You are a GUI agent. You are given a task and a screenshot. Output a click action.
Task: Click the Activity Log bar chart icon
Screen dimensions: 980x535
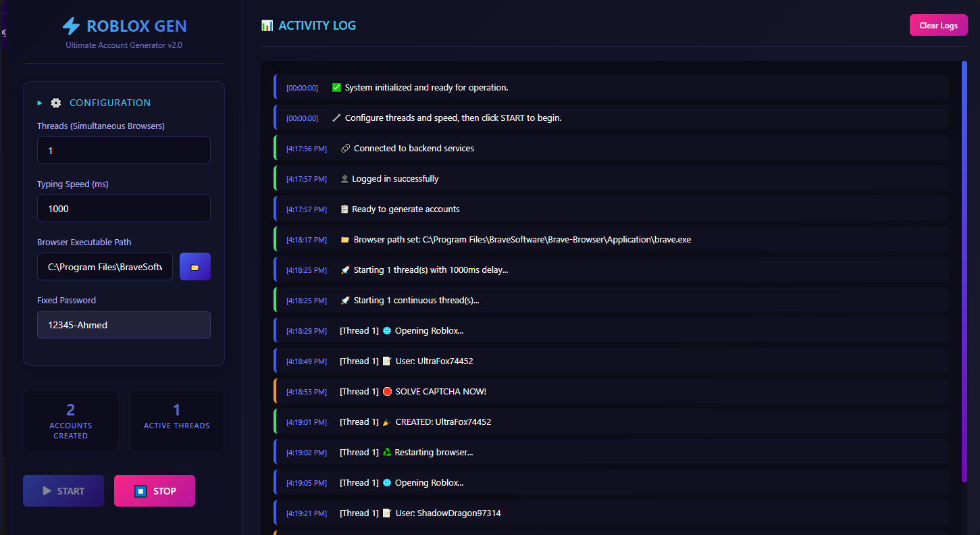click(267, 26)
